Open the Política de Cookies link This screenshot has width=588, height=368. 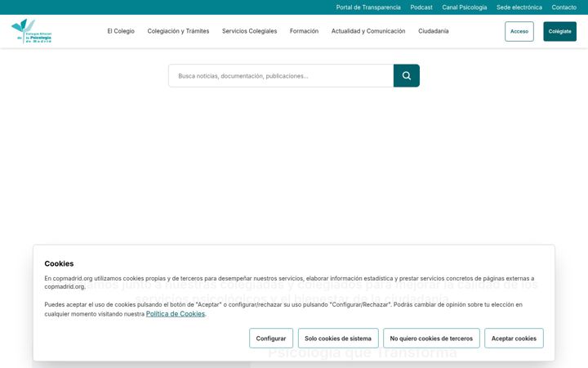(175, 313)
